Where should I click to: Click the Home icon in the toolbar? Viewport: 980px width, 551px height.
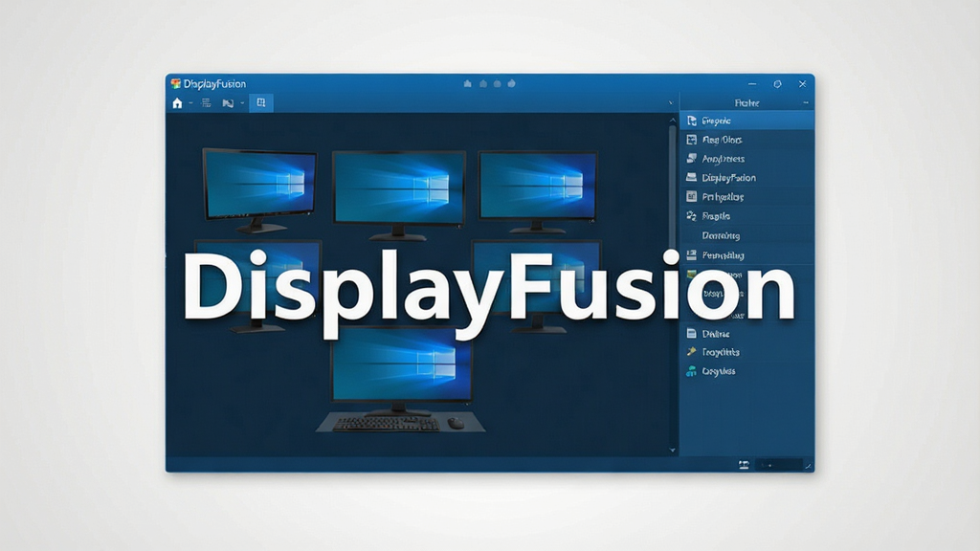click(177, 103)
